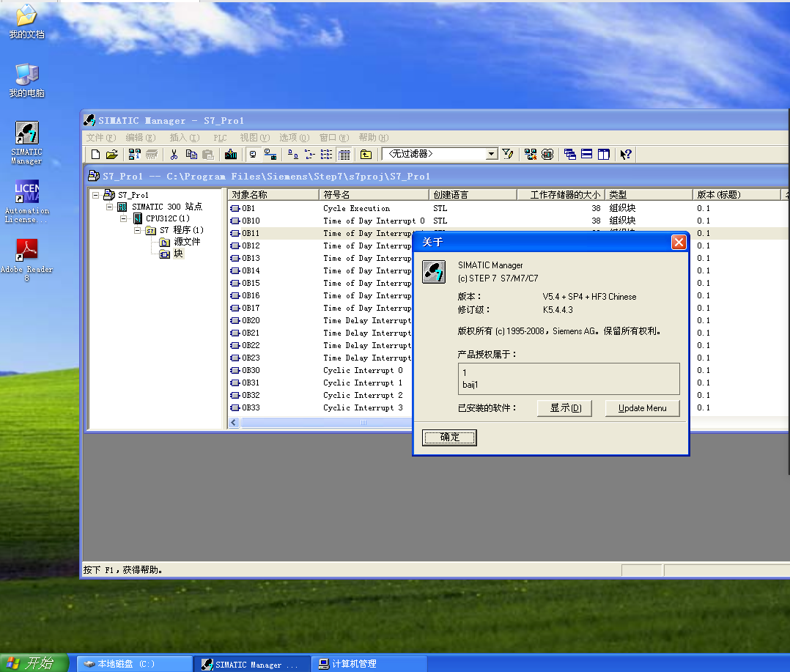
Task: Click the Tile Horizontally icon
Action: 587,154
